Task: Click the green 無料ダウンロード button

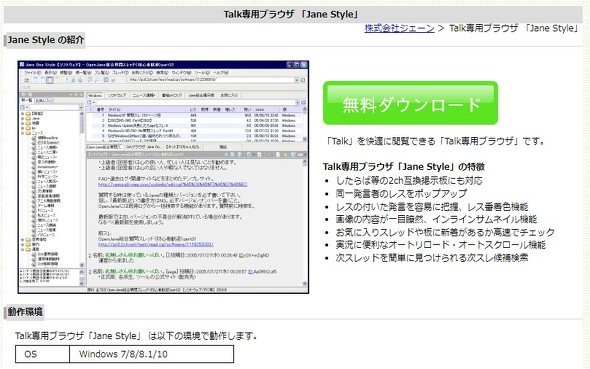Action: tap(410, 103)
